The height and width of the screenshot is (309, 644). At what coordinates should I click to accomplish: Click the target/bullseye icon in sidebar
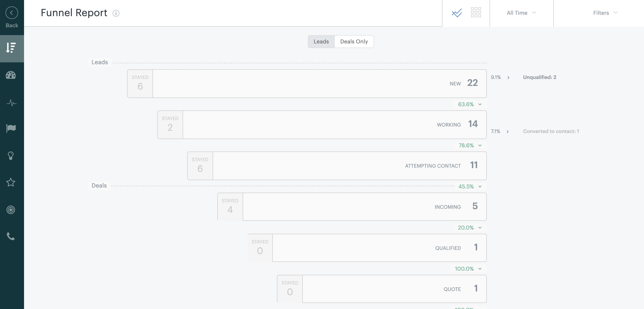pos(11,210)
